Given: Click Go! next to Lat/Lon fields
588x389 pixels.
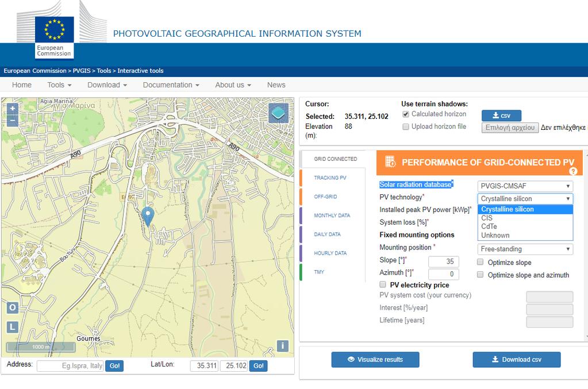Looking at the screenshot, I should [x=259, y=366].
